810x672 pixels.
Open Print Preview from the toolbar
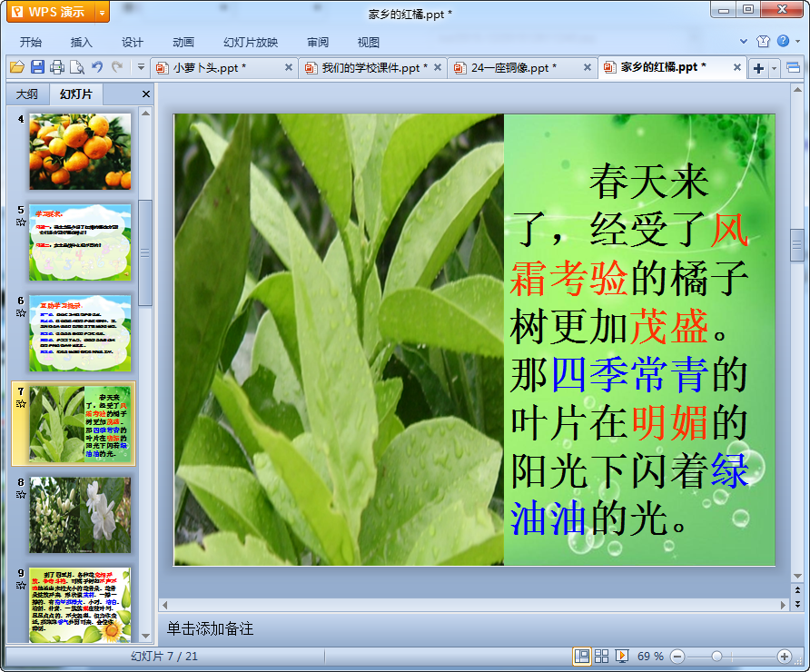(x=77, y=67)
